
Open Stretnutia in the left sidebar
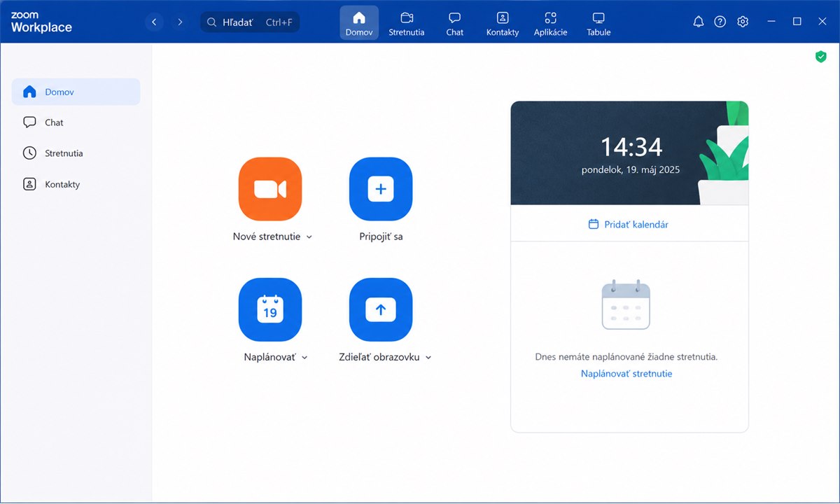76,153
